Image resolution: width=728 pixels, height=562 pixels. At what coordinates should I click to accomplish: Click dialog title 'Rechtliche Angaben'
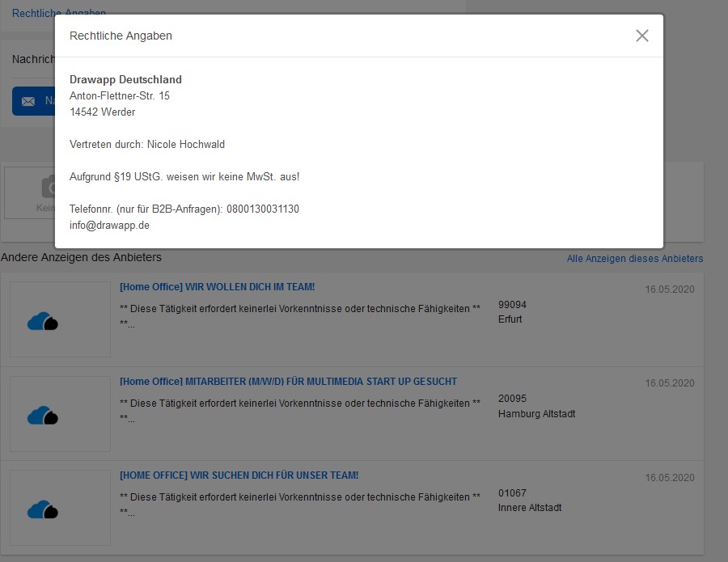click(121, 36)
